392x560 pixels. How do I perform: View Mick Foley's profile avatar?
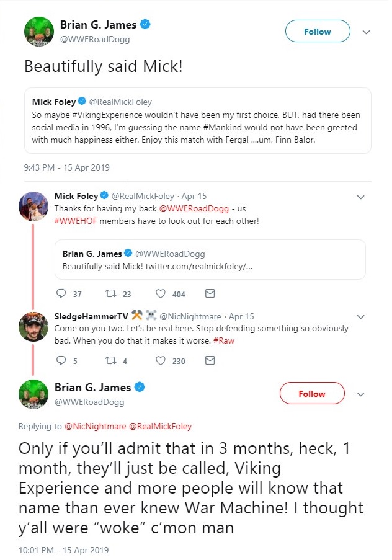(34, 207)
